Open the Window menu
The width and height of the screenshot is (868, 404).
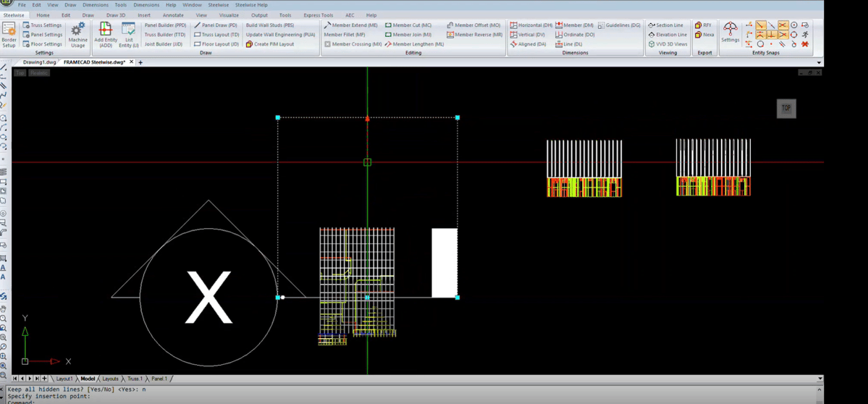point(192,5)
